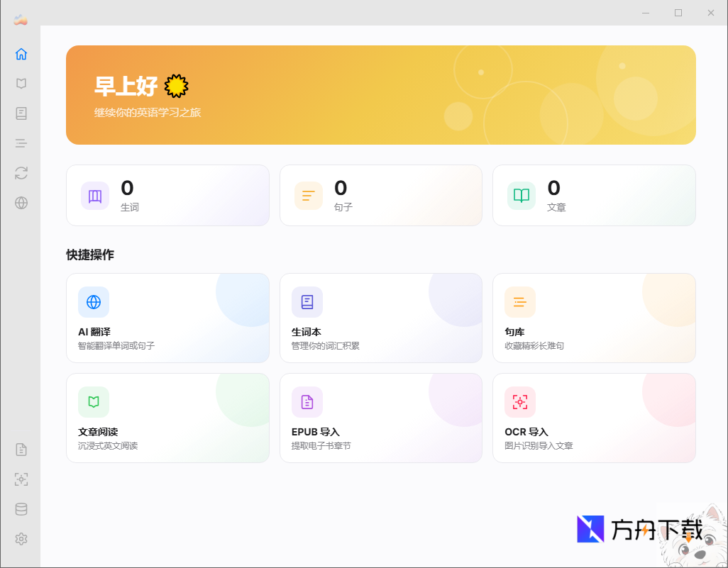Image resolution: width=728 pixels, height=568 pixels.
Task: Launch EPUB 导入 to extract chapters
Action: point(381,418)
